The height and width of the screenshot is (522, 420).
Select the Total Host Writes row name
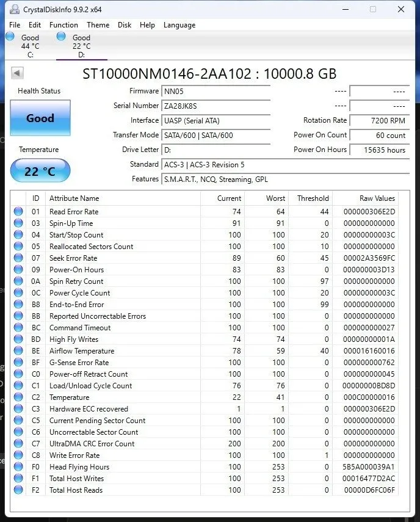pos(76,479)
